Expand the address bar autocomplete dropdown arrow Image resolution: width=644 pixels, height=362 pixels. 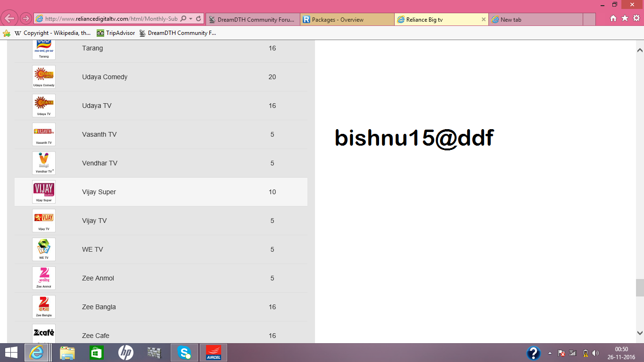(x=190, y=19)
